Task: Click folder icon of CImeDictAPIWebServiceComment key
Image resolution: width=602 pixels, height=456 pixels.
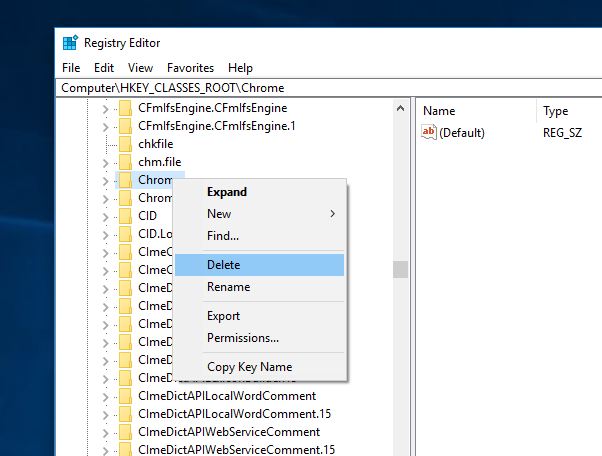Action: pos(125,432)
